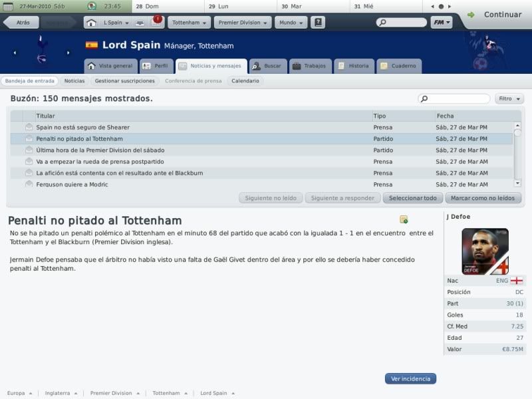Open the Historia tab

tap(354, 66)
